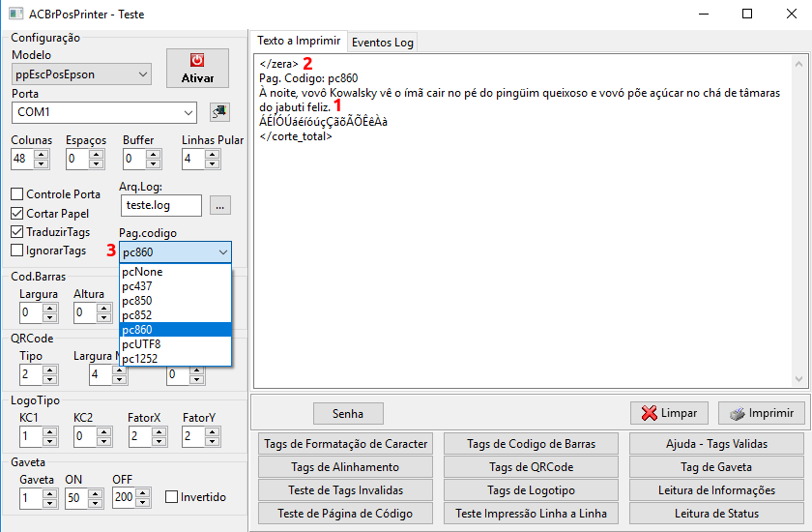Run Teste de Tags Invalidas
This screenshot has width=812, height=532.
click(x=345, y=490)
